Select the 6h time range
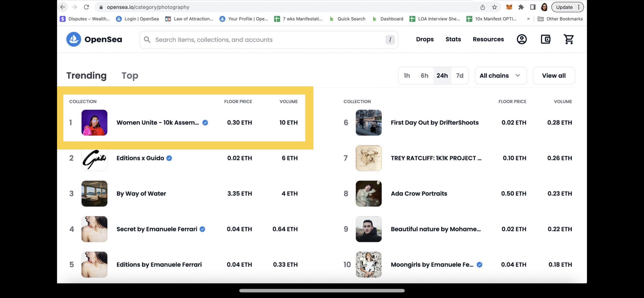The height and width of the screenshot is (298, 644). tap(425, 76)
